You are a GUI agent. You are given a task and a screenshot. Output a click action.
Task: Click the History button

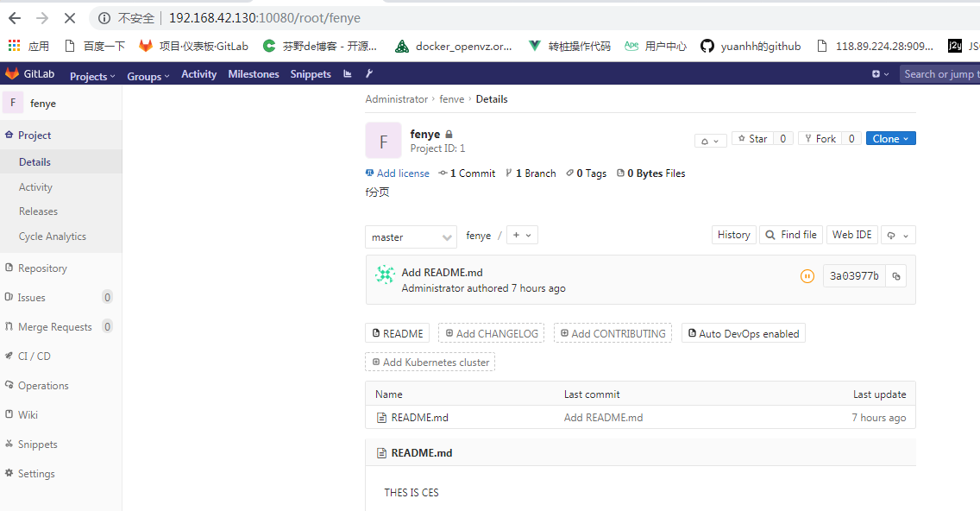coord(734,235)
